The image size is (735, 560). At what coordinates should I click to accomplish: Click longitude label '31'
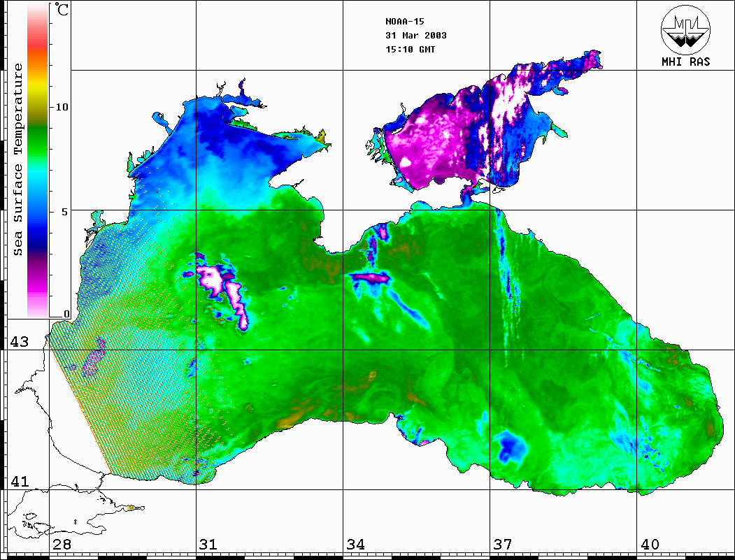point(208,545)
